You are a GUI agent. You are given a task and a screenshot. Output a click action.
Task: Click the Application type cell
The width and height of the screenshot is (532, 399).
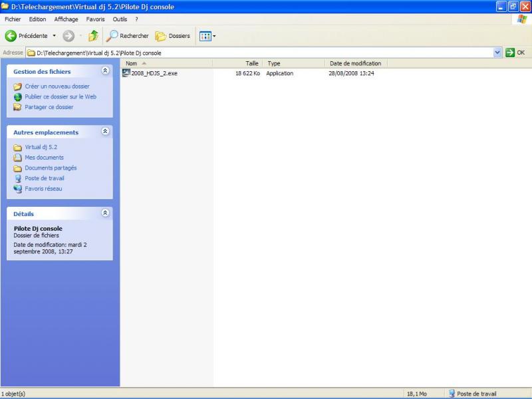tap(279, 73)
